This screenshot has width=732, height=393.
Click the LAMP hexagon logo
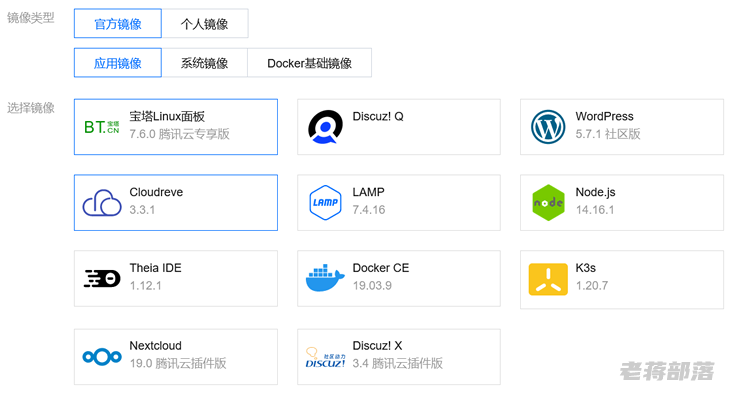click(x=325, y=203)
